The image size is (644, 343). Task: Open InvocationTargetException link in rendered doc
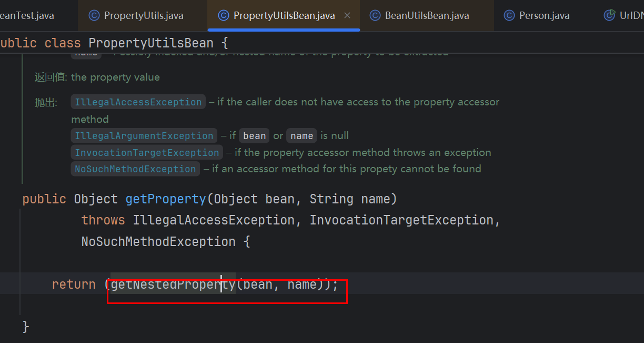point(147,153)
